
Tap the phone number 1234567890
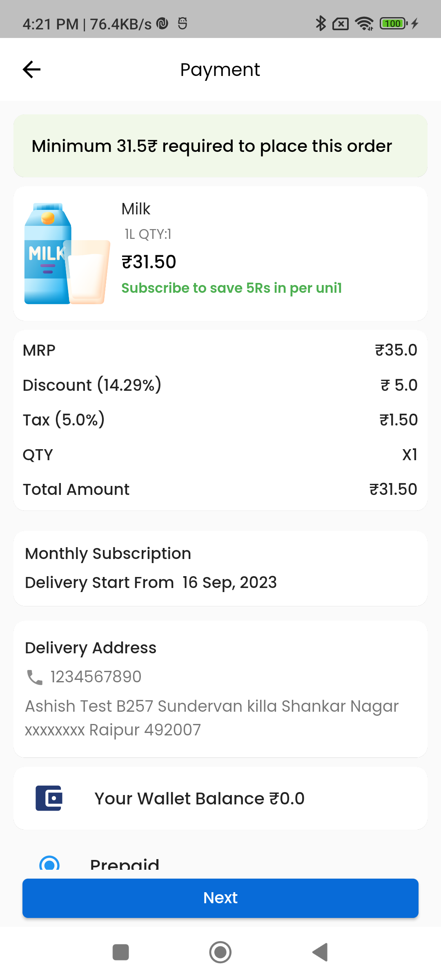tap(95, 677)
